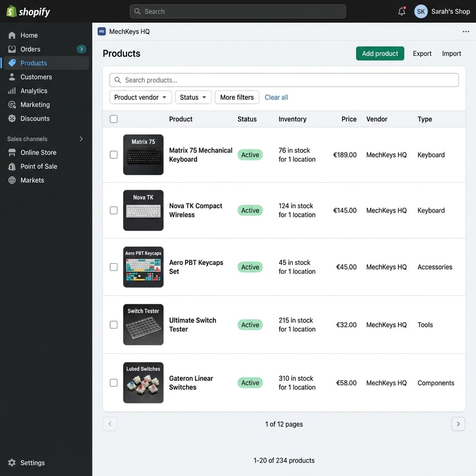
Task: Click the Customers person icon
Action: pos(12,77)
